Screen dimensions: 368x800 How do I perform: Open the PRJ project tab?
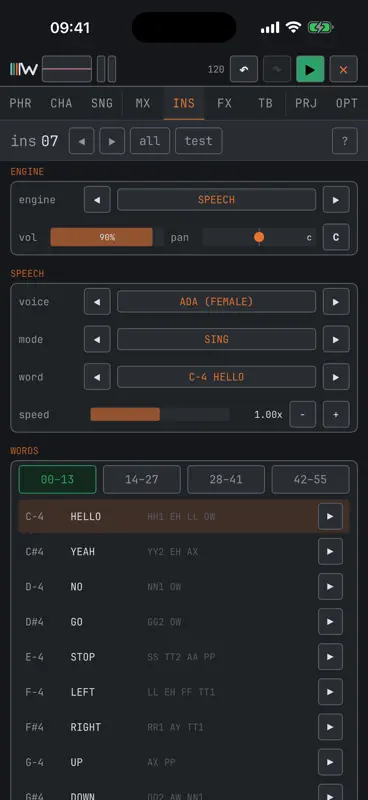[306, 103]
